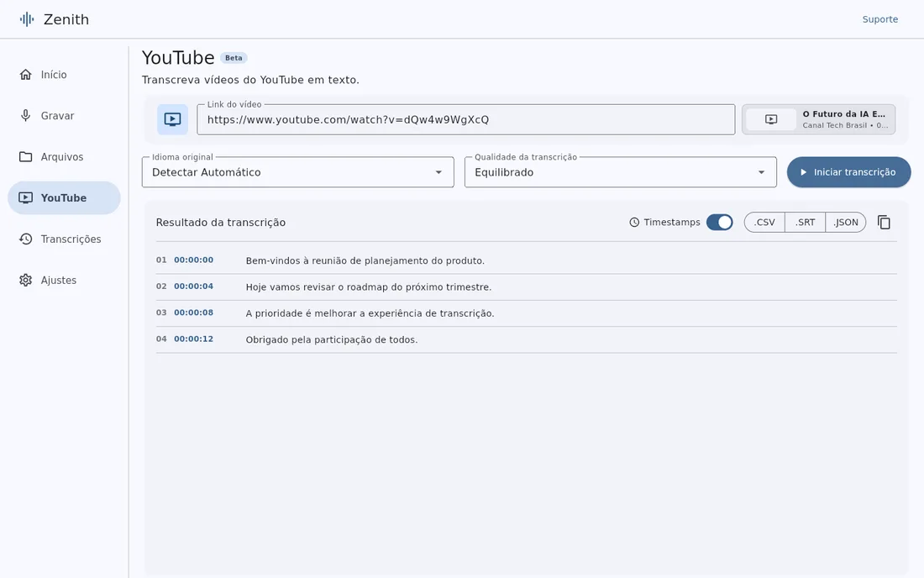Click the gear icon beside Ajustes

[25, 280]
